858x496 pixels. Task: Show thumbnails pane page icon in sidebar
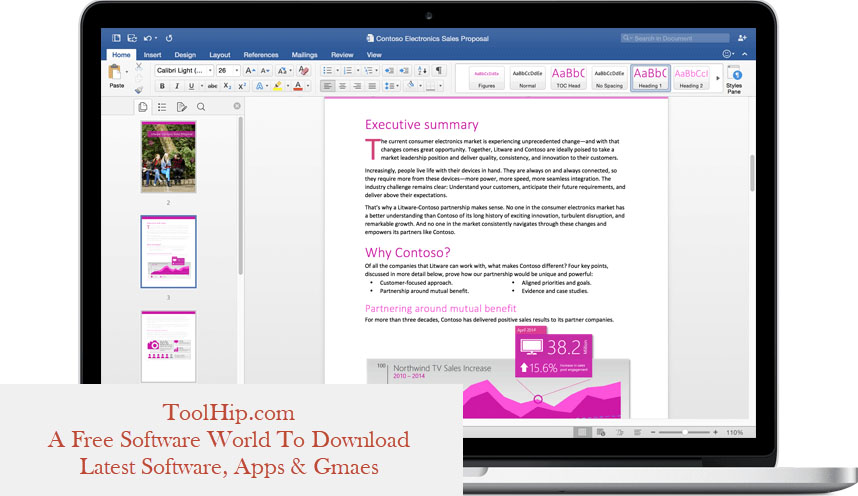click(143, 107)
